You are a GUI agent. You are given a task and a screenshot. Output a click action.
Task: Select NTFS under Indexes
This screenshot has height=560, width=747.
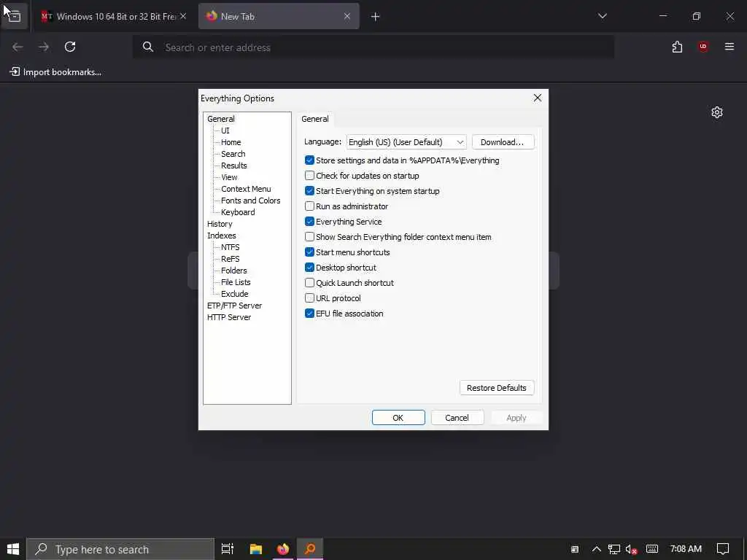[230, 247]
